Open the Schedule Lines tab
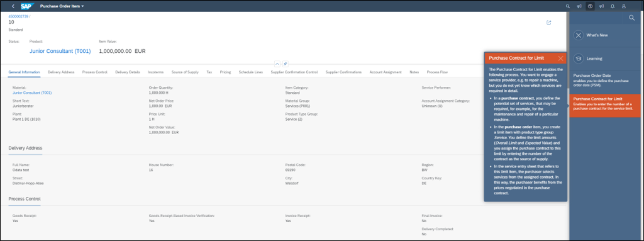 250,72
